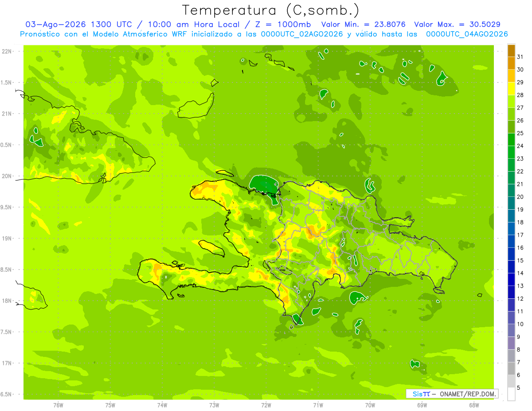Click the 17N latitude label
Screen dimensions: 532x411
pos(7,363)
